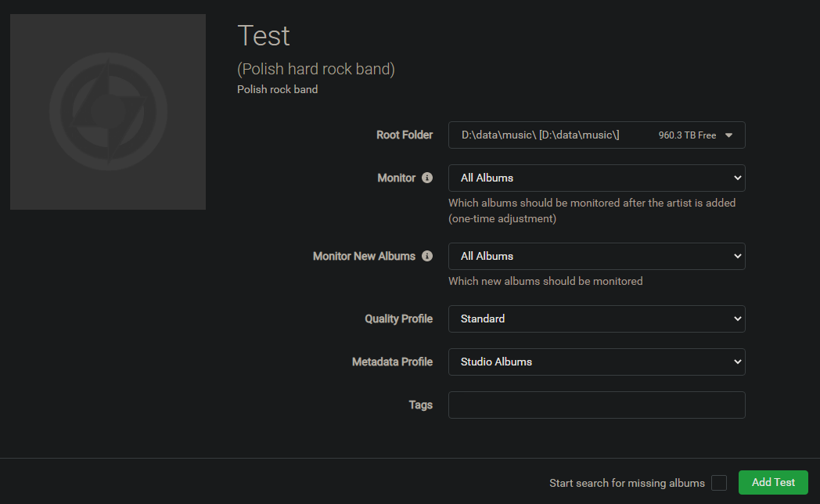Click the '(Polish hard rock band)' text

tap(316, 69)
